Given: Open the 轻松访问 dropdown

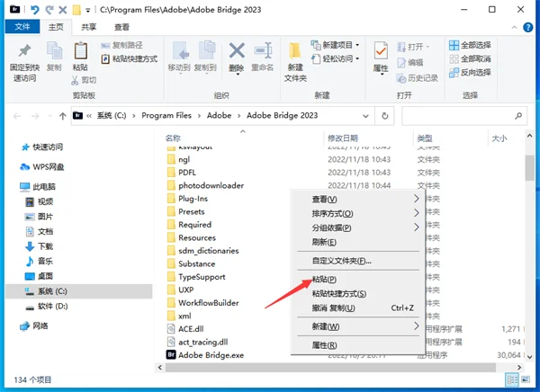Looking at the screenshot, I should (335, 58).
